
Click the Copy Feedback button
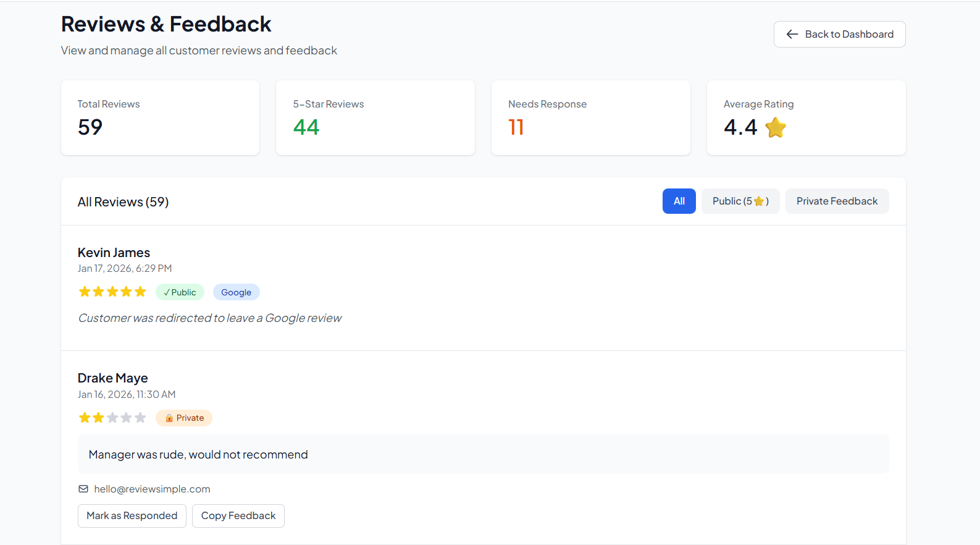coord(238,516)
